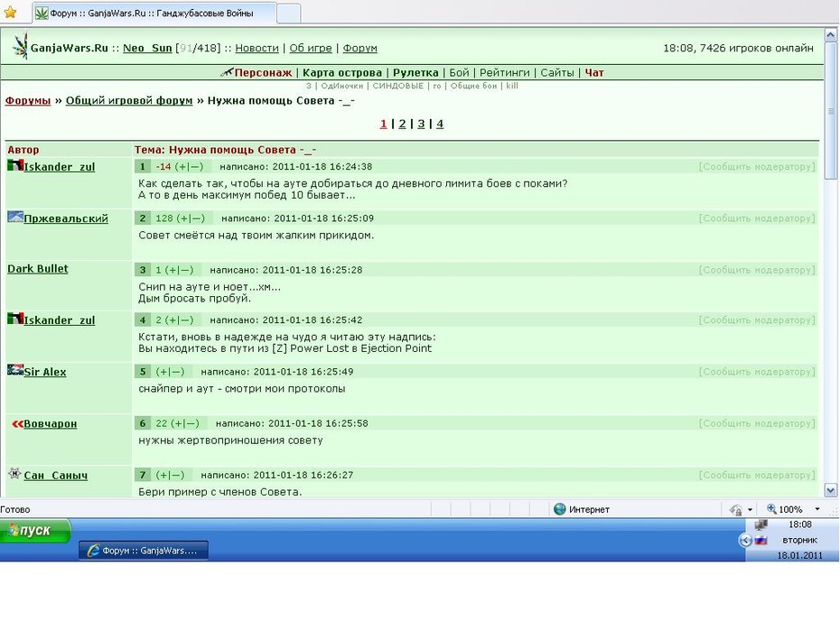Viewport: 840px width, 630px height.
Task: Click the Форум GanjaWars taskbar button
Action: pyautogui.click(x=144, y=551)
